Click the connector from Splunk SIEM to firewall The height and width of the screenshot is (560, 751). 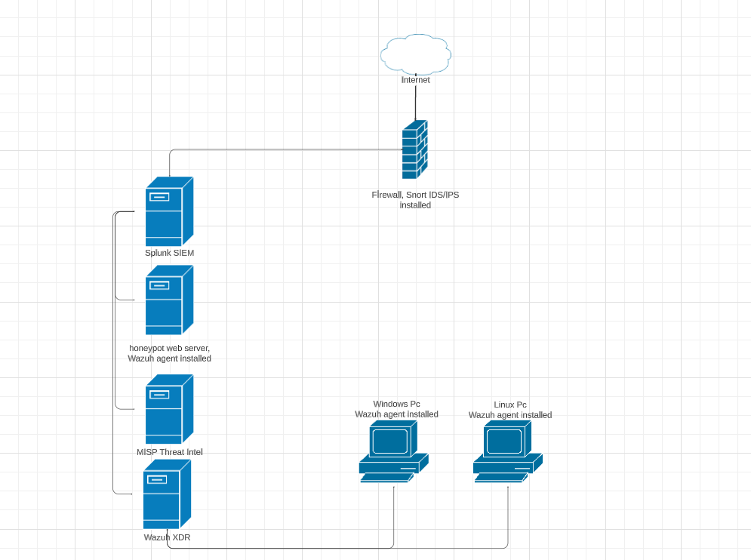(x=288, y=150)
